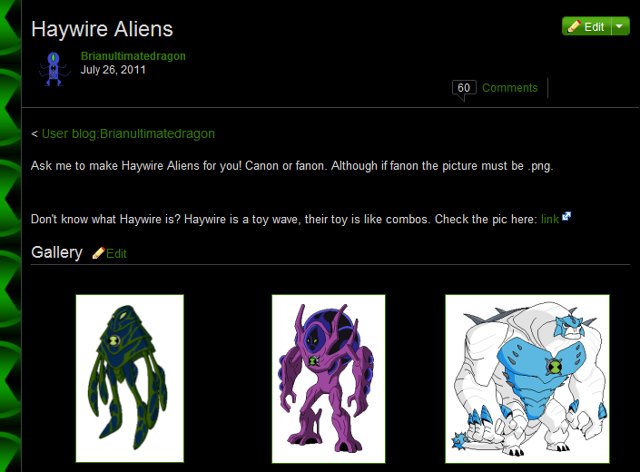
Task: Click the Haywire Aliens page title
Action: pyautogui.click(x=102, y=29)
